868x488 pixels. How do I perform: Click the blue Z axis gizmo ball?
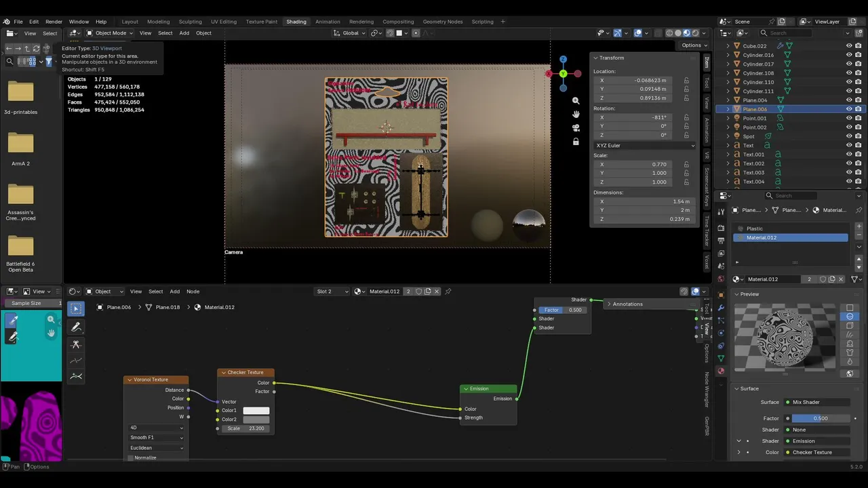pos(563,59)
